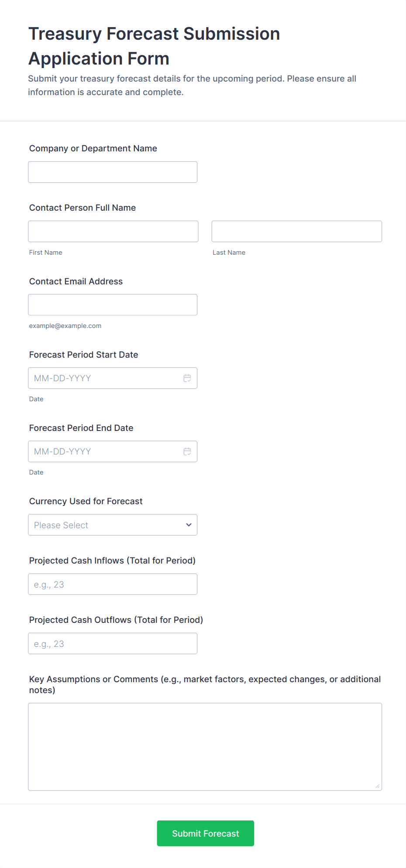Select the Contact Email Address field
406x868 pixels.
coord(113,305)
